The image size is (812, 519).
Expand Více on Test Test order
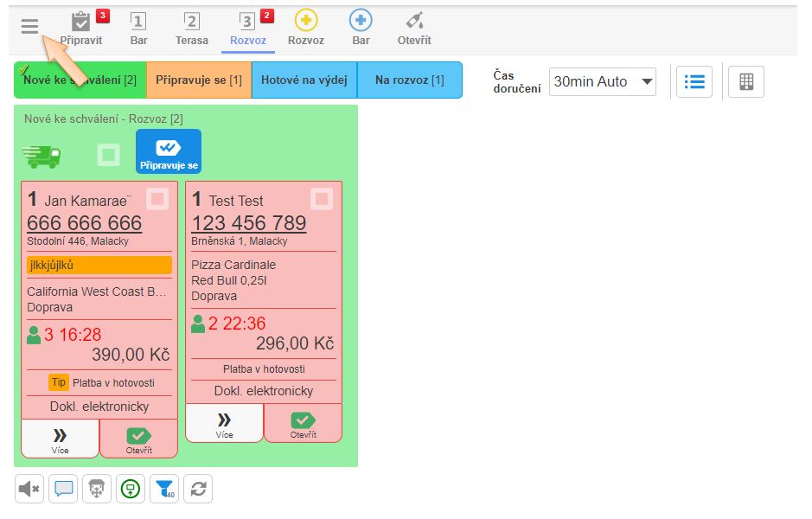coord(224,423)
